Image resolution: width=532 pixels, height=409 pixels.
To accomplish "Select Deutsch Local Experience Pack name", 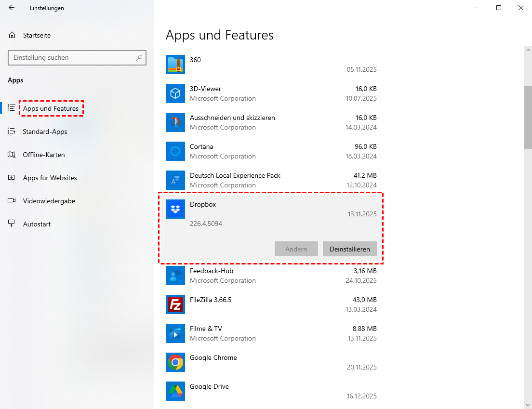I will [x=235, y=176].
